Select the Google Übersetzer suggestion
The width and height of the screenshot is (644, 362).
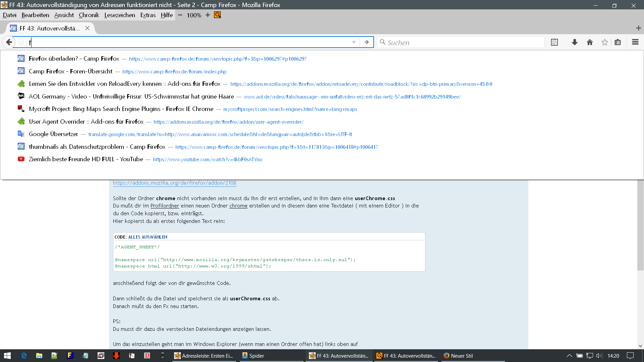click(x=54, y=134)
